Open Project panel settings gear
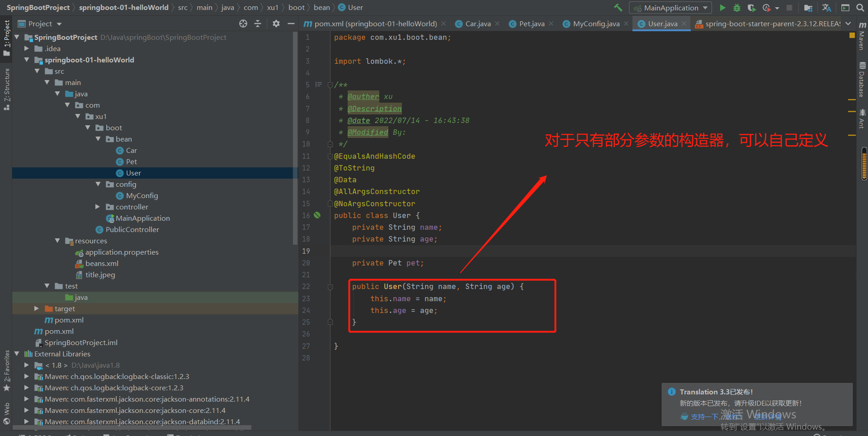 coord(276,24)
